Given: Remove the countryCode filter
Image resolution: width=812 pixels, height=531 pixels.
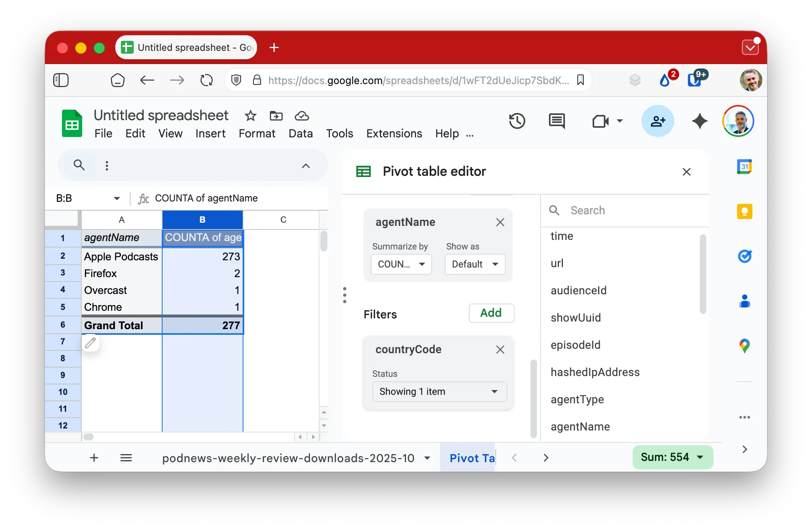Looking at the screenshot, I should coord(500,350).
